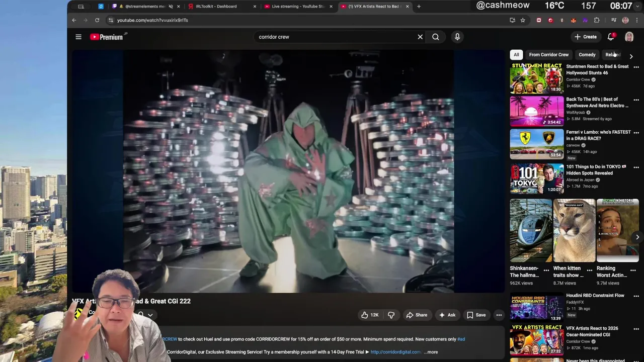Click the Create button
This screenshot has height=362, width=644.
[x=586, y=37]
